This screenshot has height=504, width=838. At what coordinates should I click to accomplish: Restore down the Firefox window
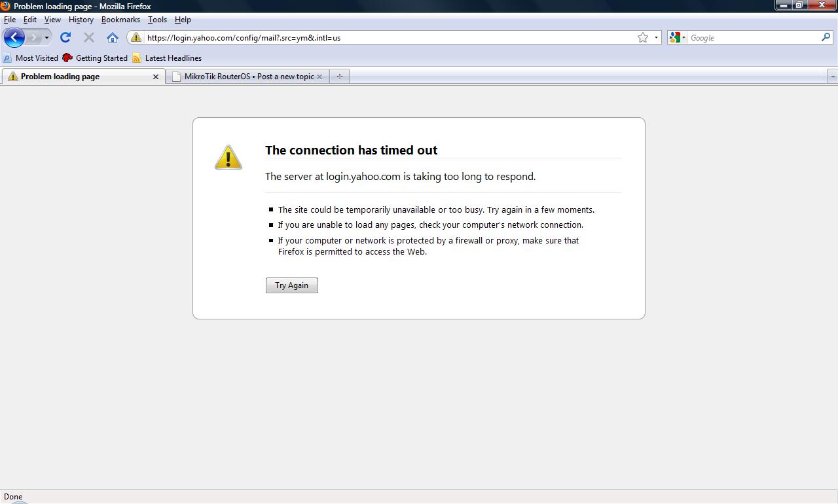799,5
